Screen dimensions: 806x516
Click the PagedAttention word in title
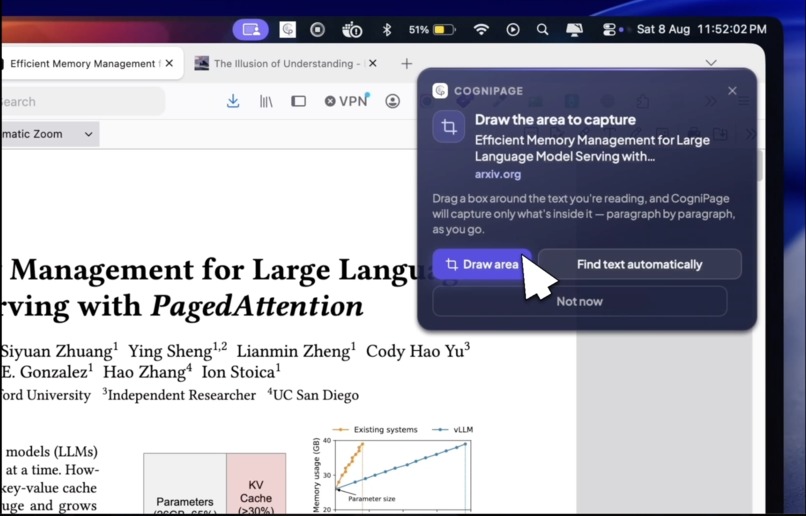257,306
